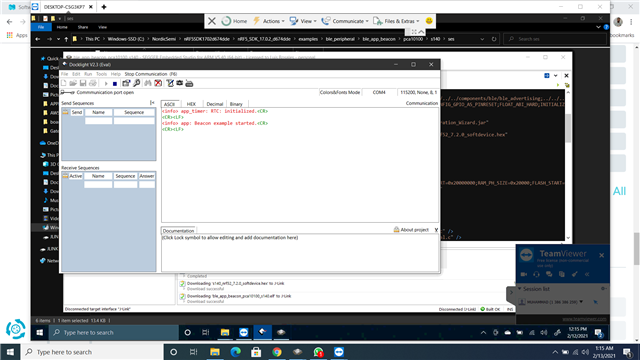Open File Explorer on remote taskbar
This screenshot has height=360, width=640.
click(x=224, y=333)
